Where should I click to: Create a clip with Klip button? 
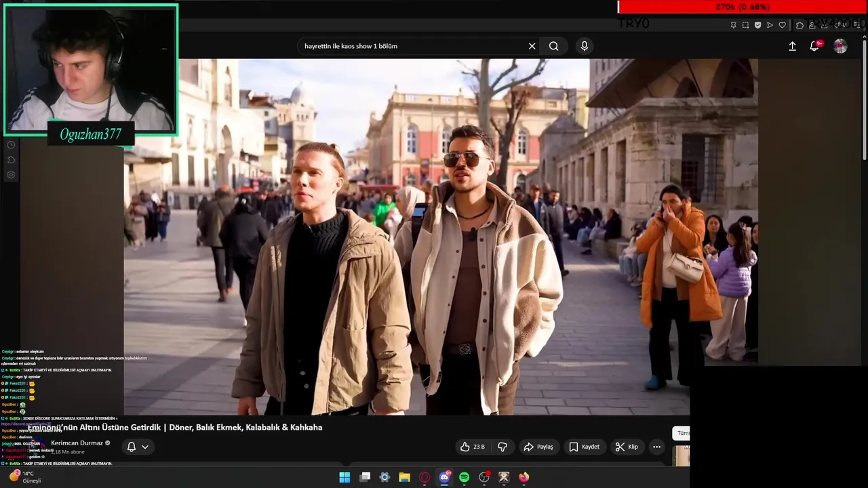627,447
